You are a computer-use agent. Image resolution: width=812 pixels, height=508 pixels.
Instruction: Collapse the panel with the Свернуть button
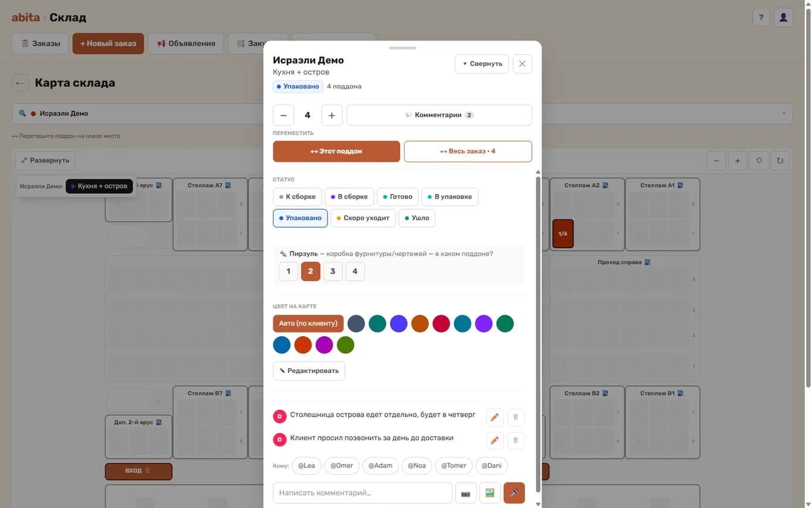[x=481, y=64]
